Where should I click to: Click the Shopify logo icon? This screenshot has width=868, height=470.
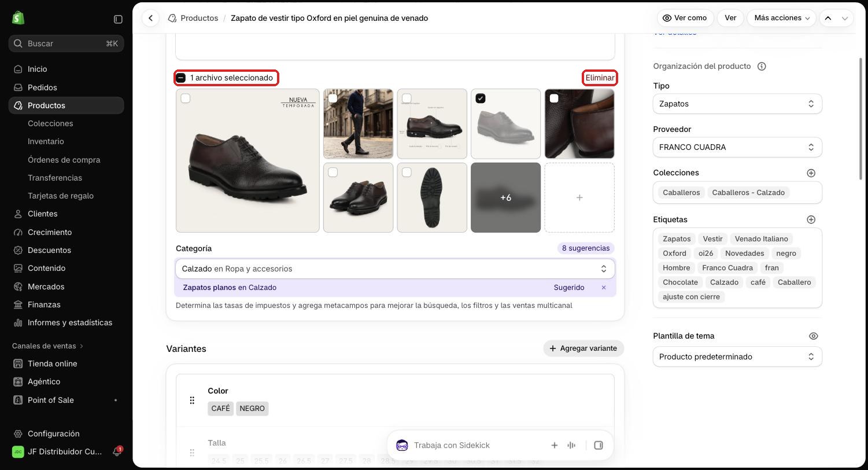click(18, 19)
